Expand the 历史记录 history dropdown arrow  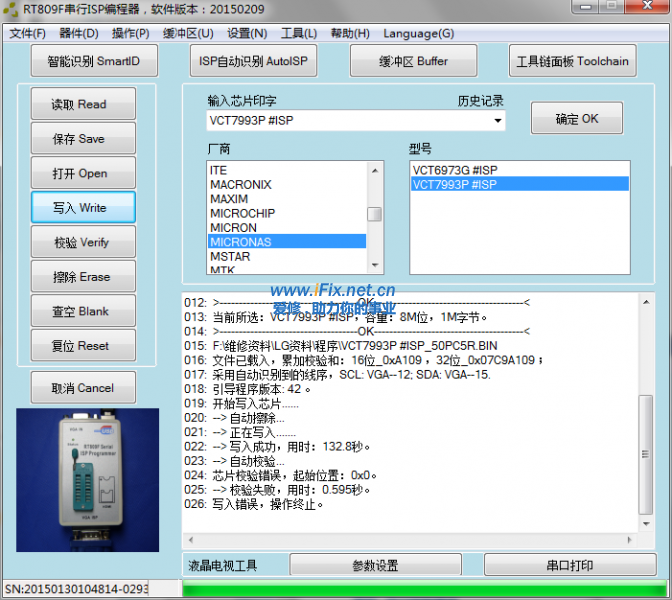click(498, 120)
